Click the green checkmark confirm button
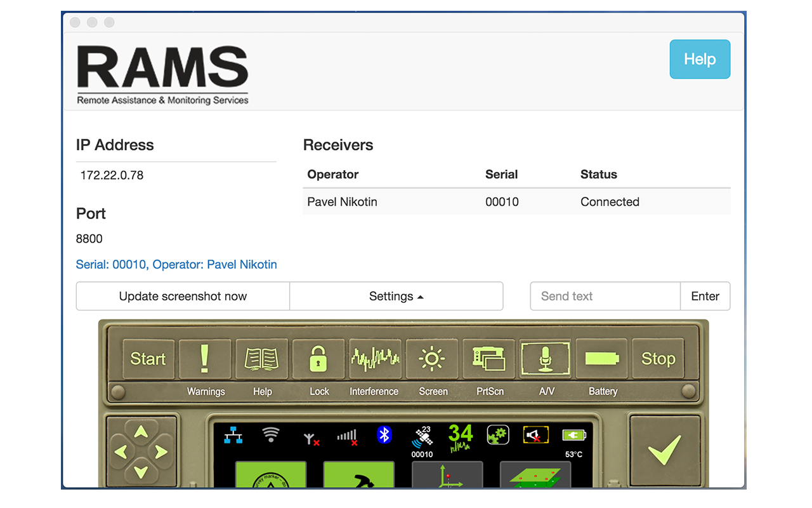 665,450
